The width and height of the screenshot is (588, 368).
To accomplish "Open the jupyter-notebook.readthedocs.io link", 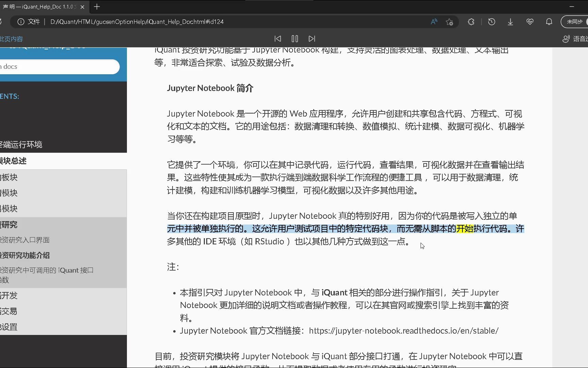I will (404, 331).
